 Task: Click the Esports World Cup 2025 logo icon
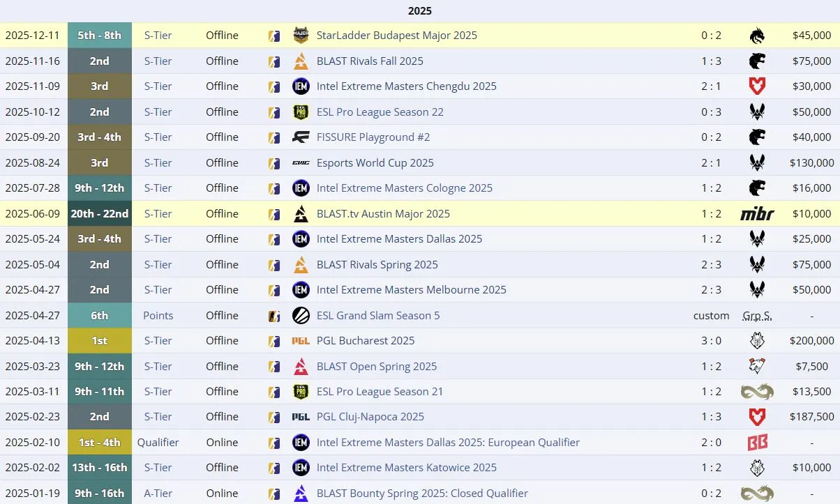(x=301, y=163)
